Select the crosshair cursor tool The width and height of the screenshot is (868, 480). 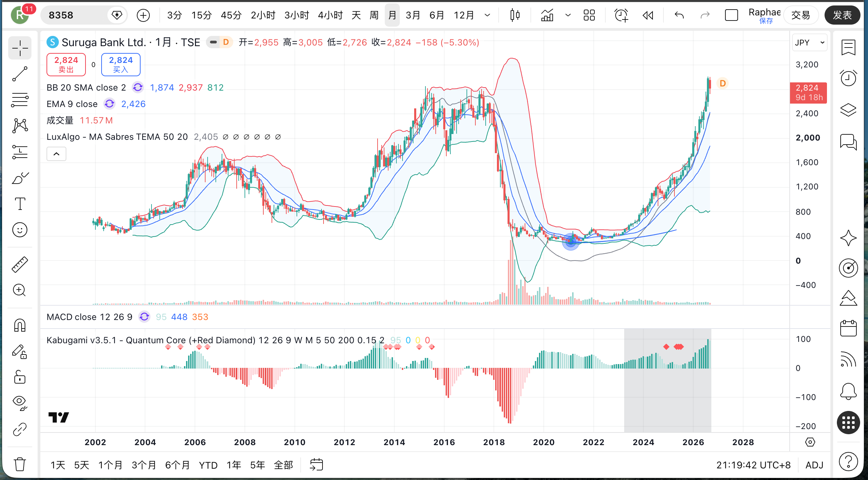point(20,48)
